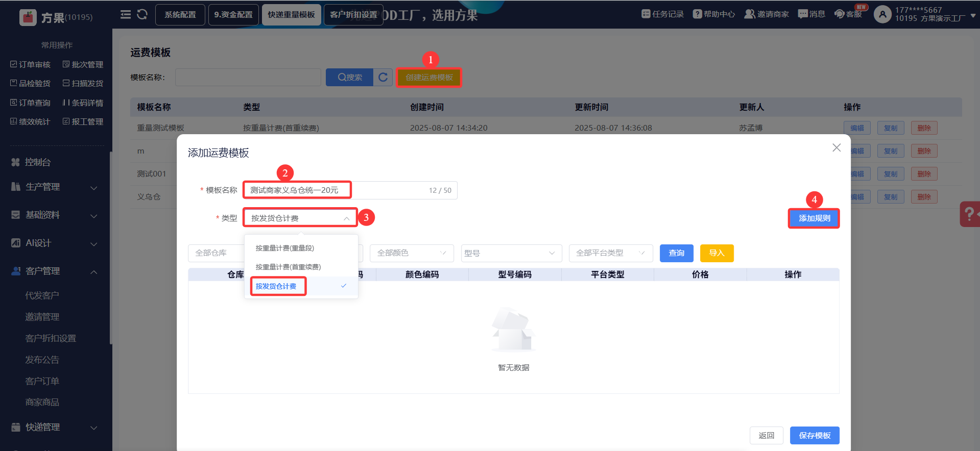
Task: Open the 型号 filter dropdown
Action: point(511,253)
